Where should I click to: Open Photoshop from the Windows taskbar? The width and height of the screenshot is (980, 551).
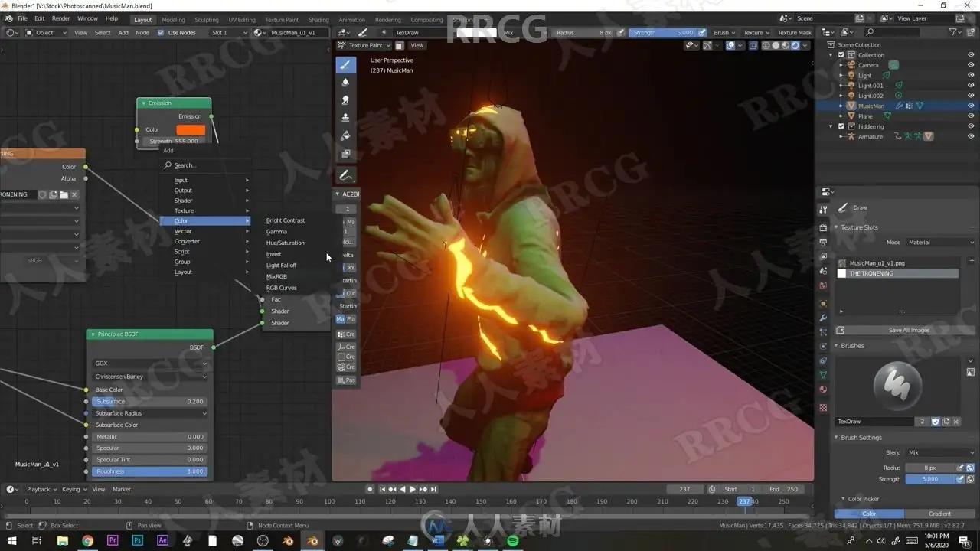(138, 541)
